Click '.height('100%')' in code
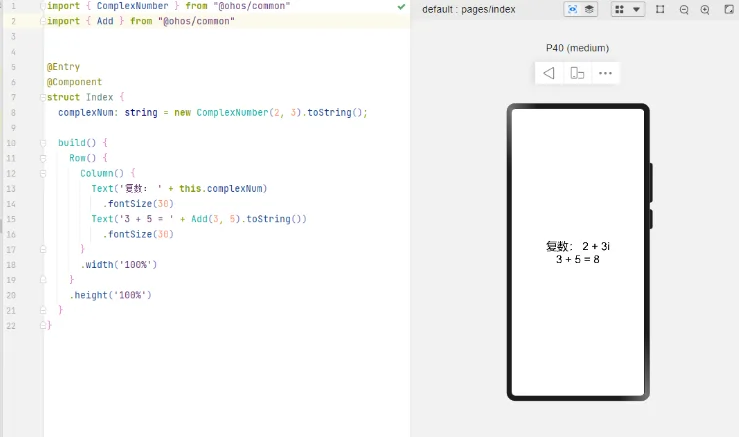The image size is (739, 437). tap(110, 295)
